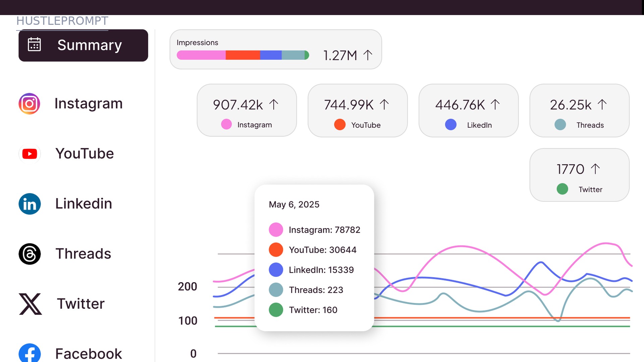Click the green dot in tooltip Twitter row

(276, 310)
